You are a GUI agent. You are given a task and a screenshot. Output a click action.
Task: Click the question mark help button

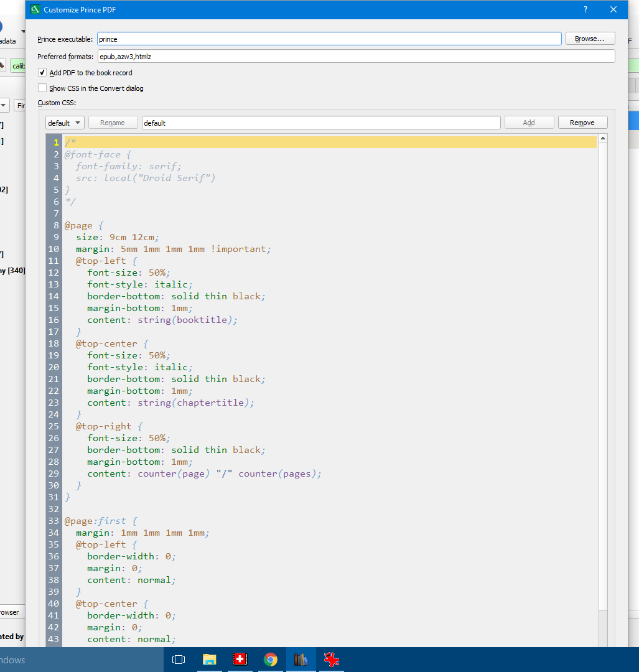tap(585, 9)
